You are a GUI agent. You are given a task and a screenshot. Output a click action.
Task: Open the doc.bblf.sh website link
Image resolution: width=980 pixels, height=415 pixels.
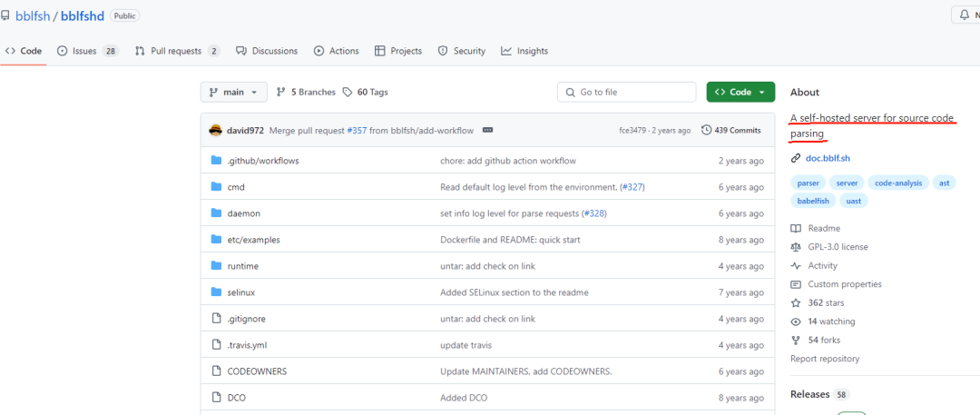click(828, 159)
